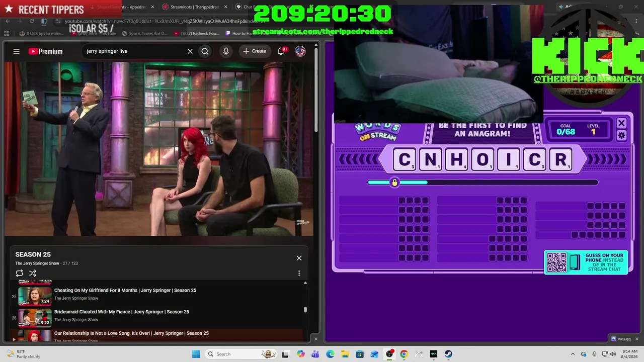
Task: Select 'Our Relationship Is Not a Love Song' video
Action: (131, 333)
